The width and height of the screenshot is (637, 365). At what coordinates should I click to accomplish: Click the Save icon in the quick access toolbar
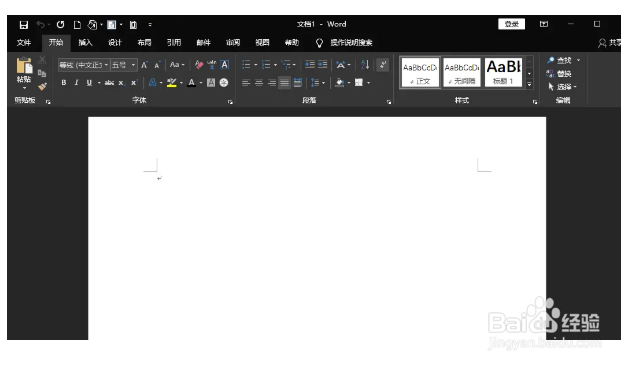pyautogui.click(x=24, y=25)
